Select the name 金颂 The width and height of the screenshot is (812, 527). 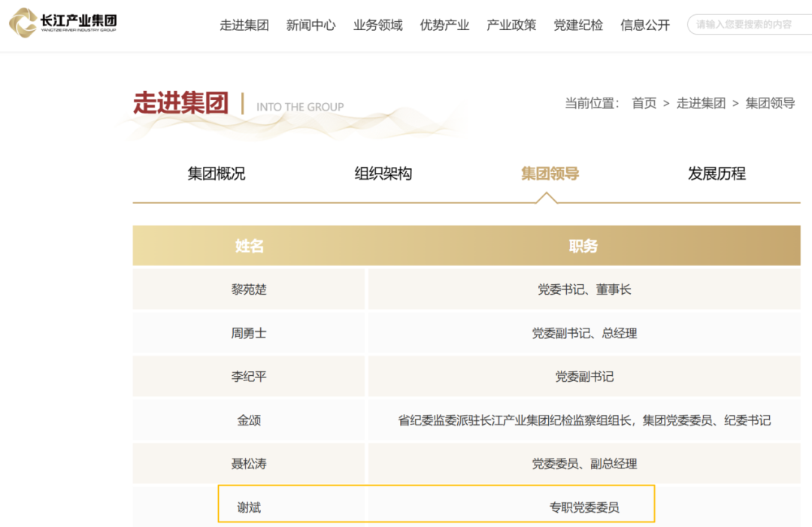pyautogui.click(x=249, y=419)
